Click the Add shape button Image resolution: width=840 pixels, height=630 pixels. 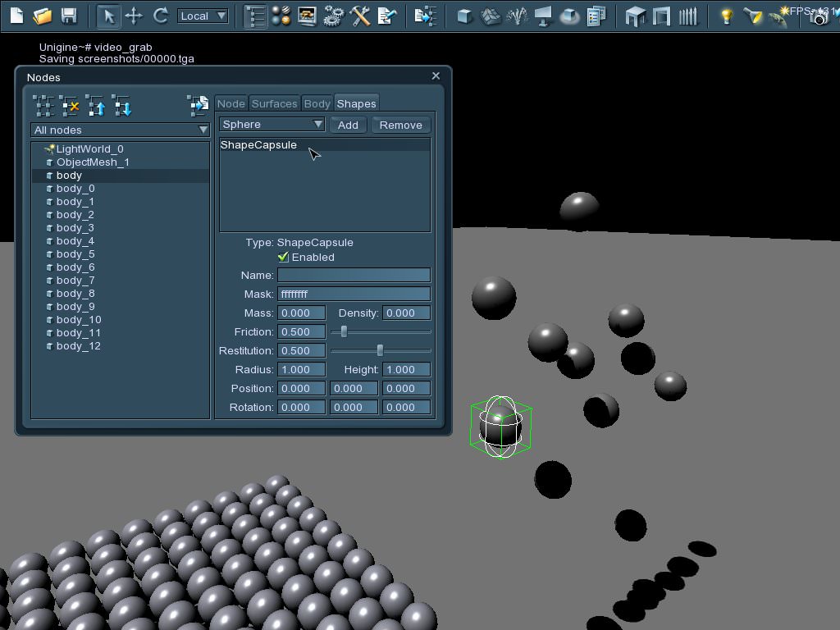tap(348, 125)
